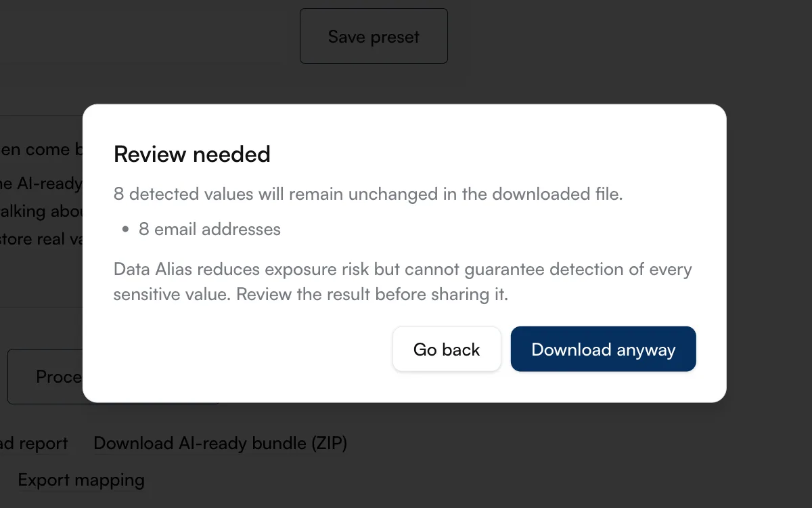Click the Review needed dialog heading
812x508 pixels.
[192, 154]
